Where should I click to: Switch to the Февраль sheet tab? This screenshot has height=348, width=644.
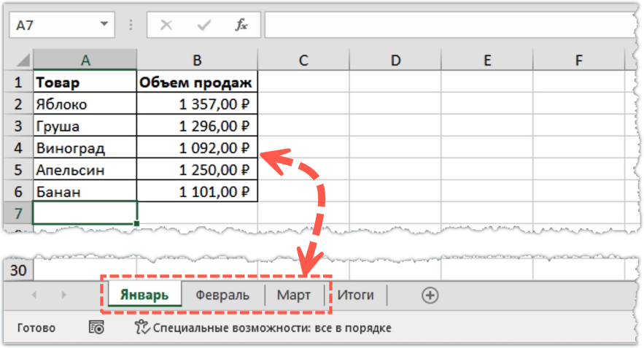(222, 295)
